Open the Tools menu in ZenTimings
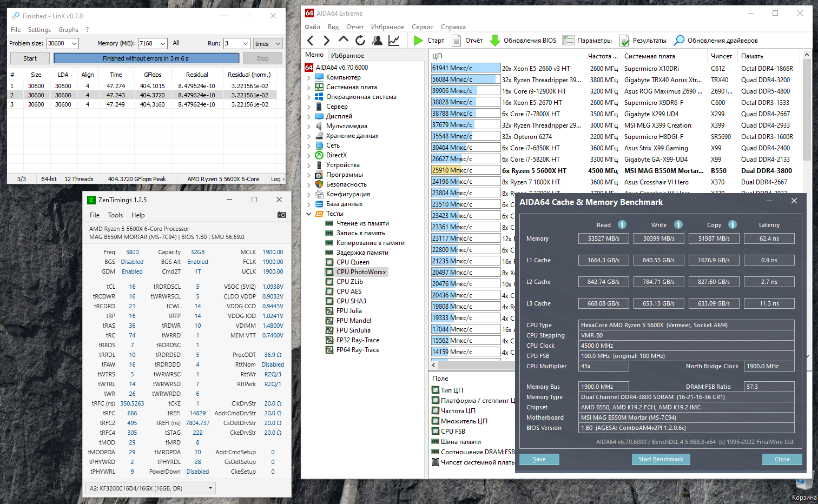 tap(115, 215)
